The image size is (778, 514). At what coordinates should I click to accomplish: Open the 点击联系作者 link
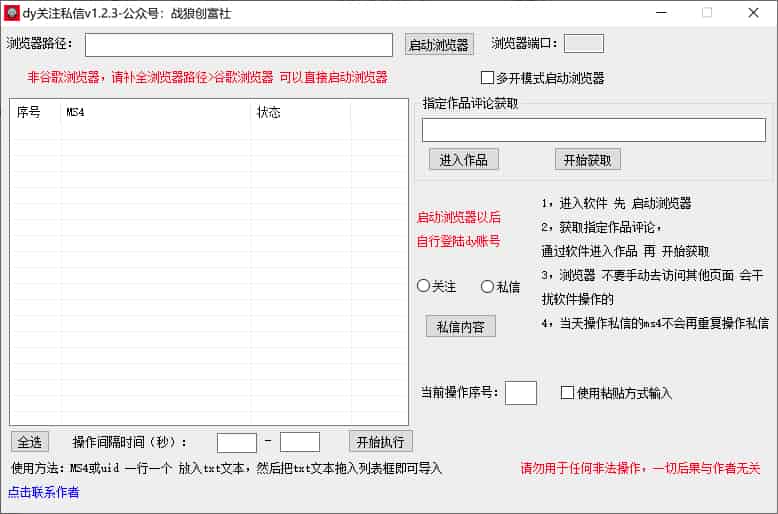[43, 492]
